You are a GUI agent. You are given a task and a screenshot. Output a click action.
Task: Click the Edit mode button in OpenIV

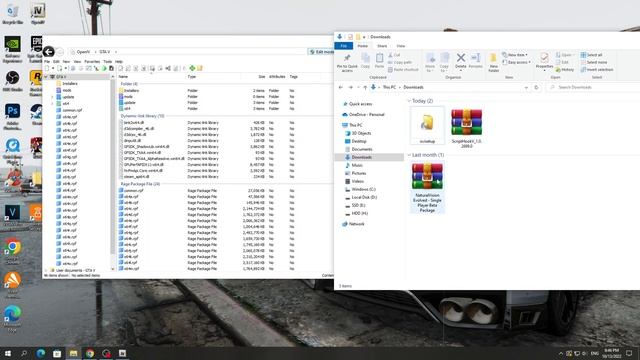pyautogui.click(x=321, y=52)
